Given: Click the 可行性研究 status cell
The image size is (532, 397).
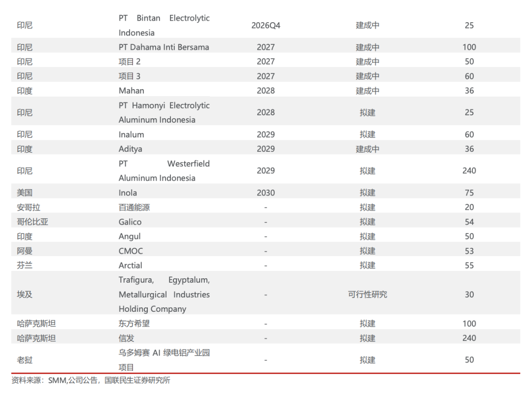Looking at the screenshot, I should [x=367, y=295].
